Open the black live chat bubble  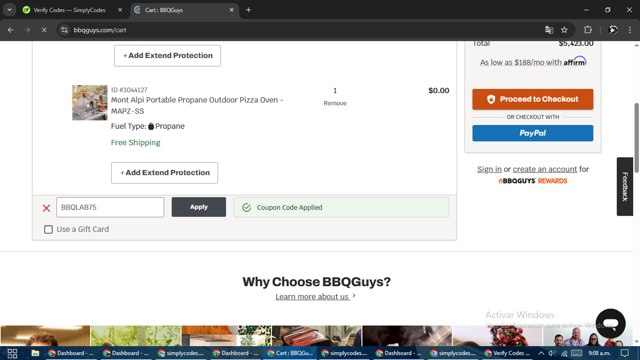click(x=610, y=324)
